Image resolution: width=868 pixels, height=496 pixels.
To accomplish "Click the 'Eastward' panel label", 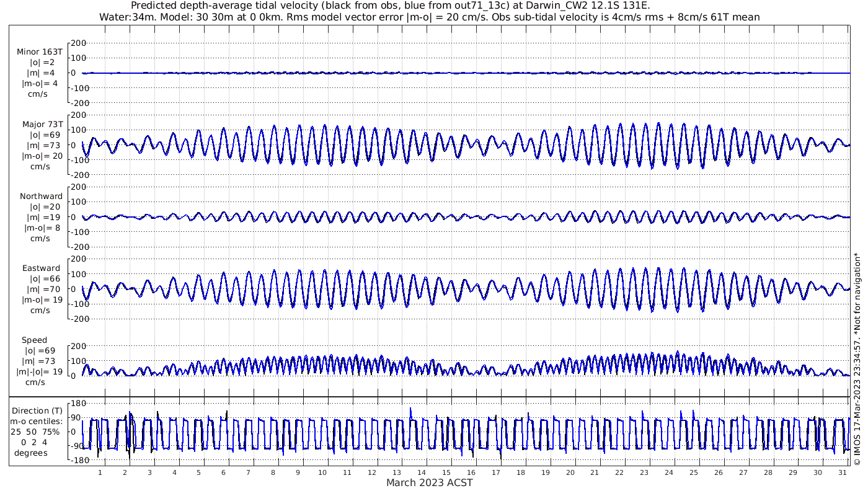I will click(x=42, y=268).
